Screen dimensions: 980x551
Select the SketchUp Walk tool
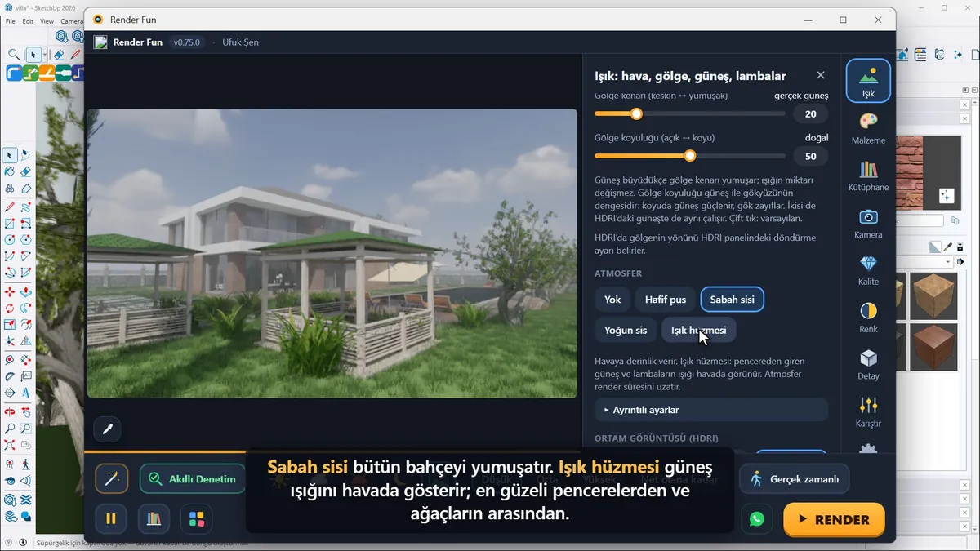click(x=26, y=463)
